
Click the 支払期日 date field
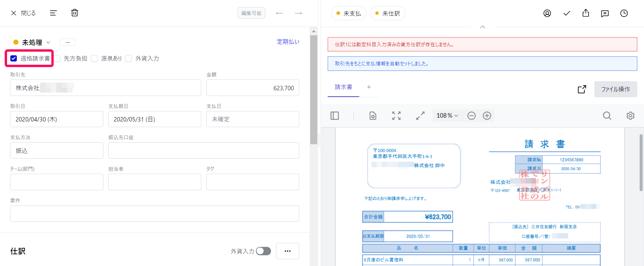155,119
